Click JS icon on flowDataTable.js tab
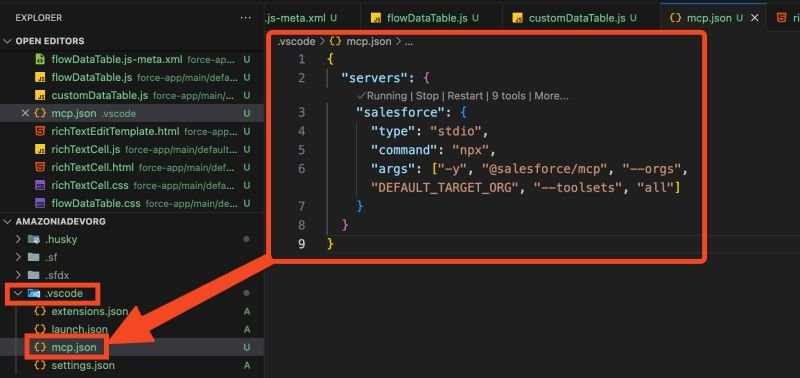The image size is (800, 378). tap(376, 18)
